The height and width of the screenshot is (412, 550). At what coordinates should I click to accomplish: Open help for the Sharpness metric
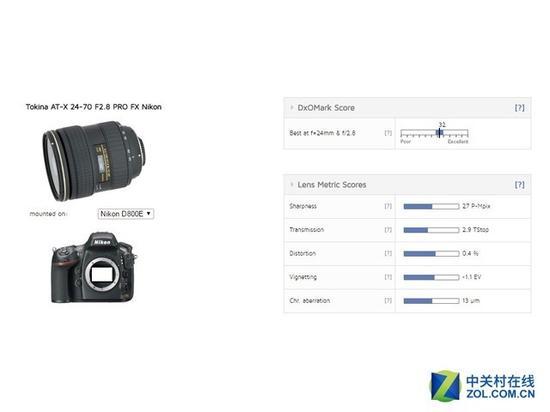(x=388, y=206)
